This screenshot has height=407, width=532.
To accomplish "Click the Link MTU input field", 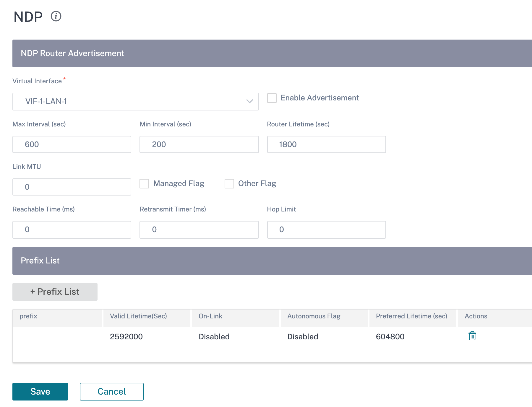I will [x=72, y=187].
